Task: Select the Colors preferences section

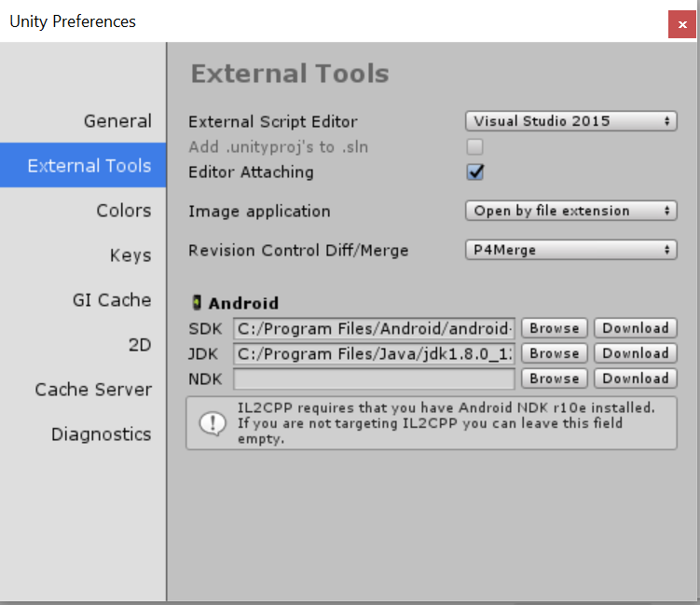Action: click(x=123, y=211)
